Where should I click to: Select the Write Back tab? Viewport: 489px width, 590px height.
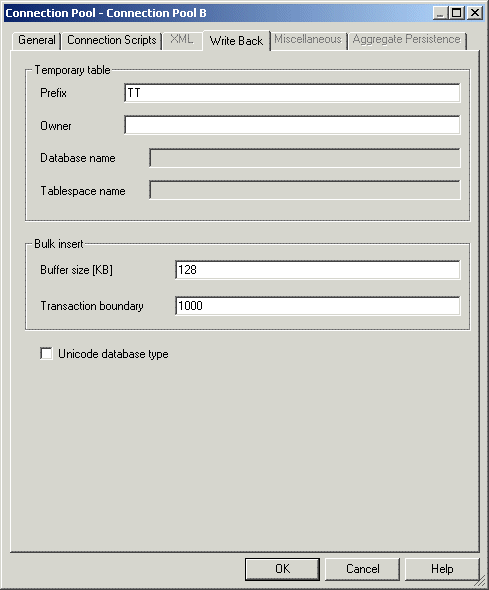(x=236, y=40)
